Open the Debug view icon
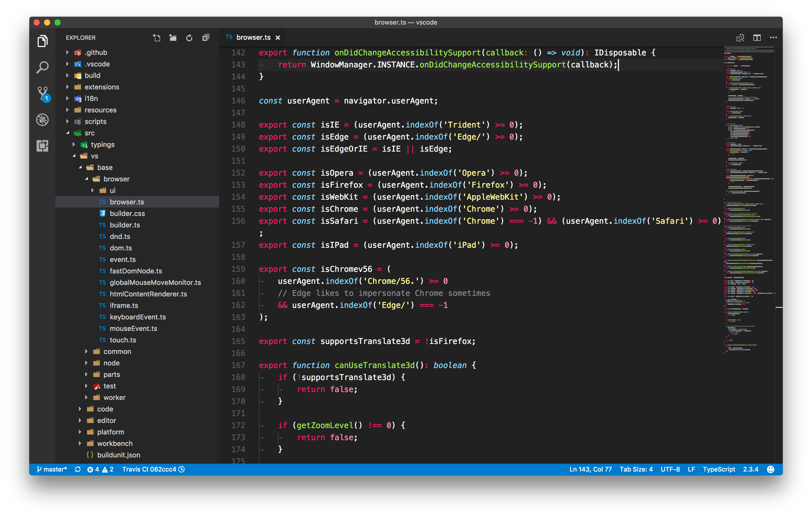Viewport: 812px width, 517px height. pos(42,120)
